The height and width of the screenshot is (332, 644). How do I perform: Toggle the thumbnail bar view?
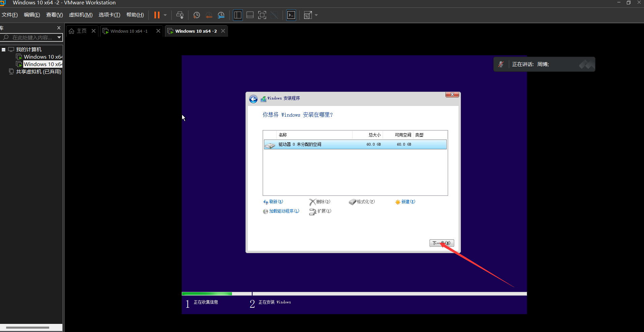[250, 15]
